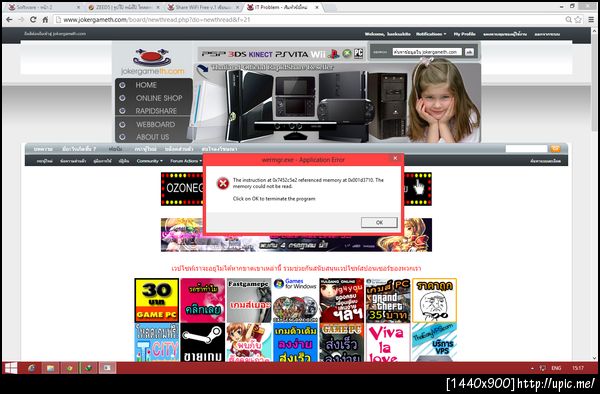The width and height of the screenshot is (600, 394).
Task: Click the PS VITA platform logo
Action: tap(292, 54)
